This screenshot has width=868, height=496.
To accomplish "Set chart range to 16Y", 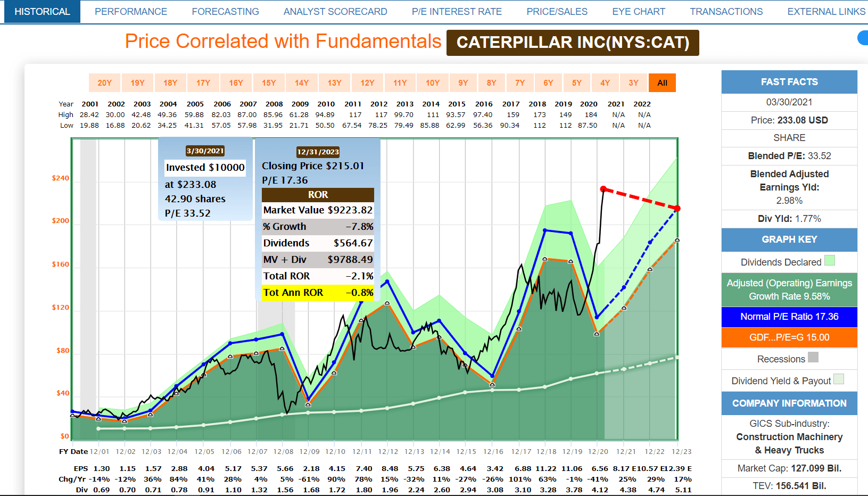I will 236,83.
